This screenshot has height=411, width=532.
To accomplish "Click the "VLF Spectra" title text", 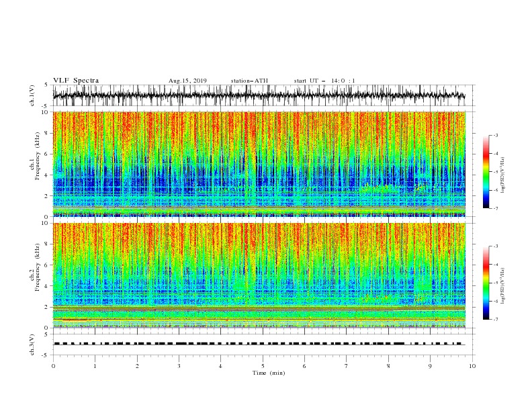I will tap(76, 81).
